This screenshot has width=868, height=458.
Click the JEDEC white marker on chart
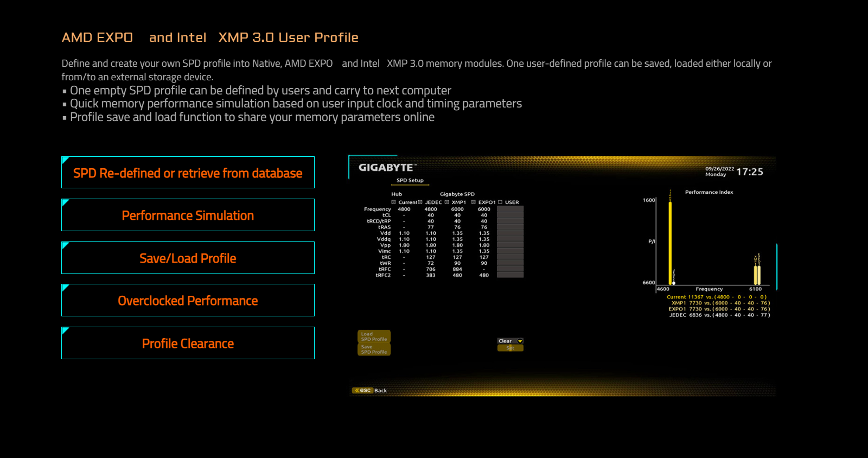pos(674,283)
